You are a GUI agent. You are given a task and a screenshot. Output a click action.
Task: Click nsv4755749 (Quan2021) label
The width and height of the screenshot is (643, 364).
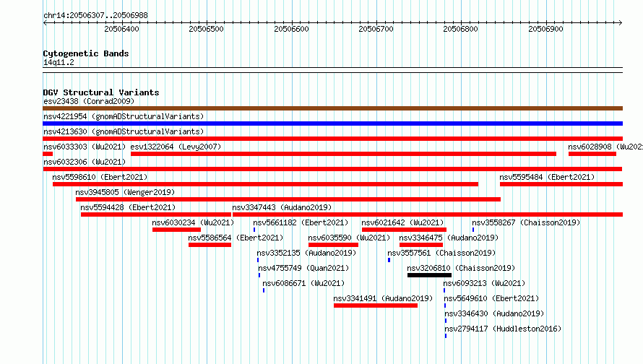(x=303, y=268)
